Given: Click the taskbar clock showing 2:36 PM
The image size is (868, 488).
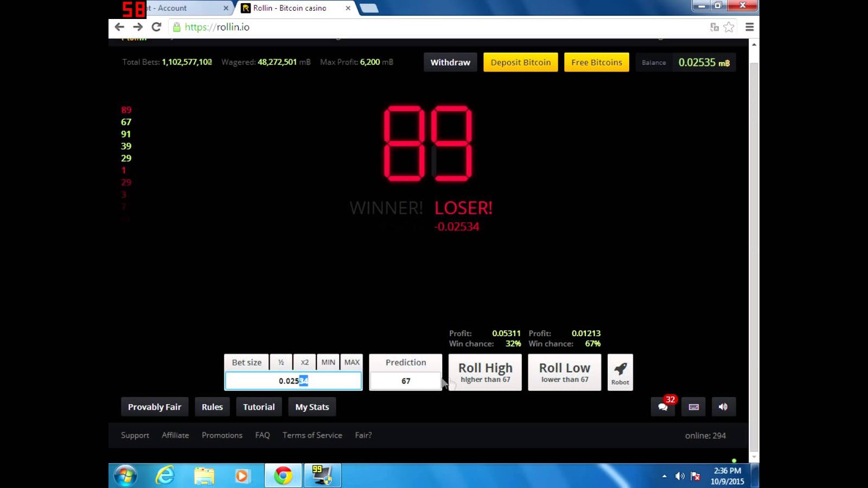Looking at the screenshot, I should (727, 476).
